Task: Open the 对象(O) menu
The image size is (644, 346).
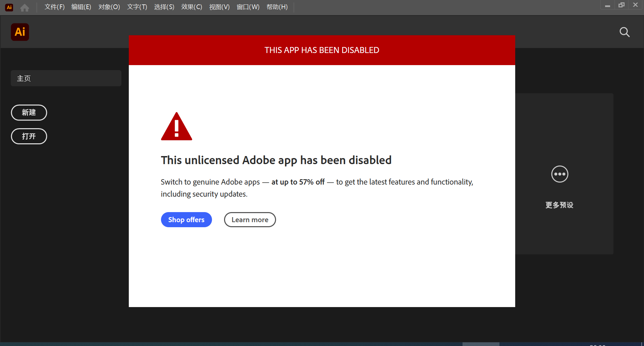Action: click(109, 7)
